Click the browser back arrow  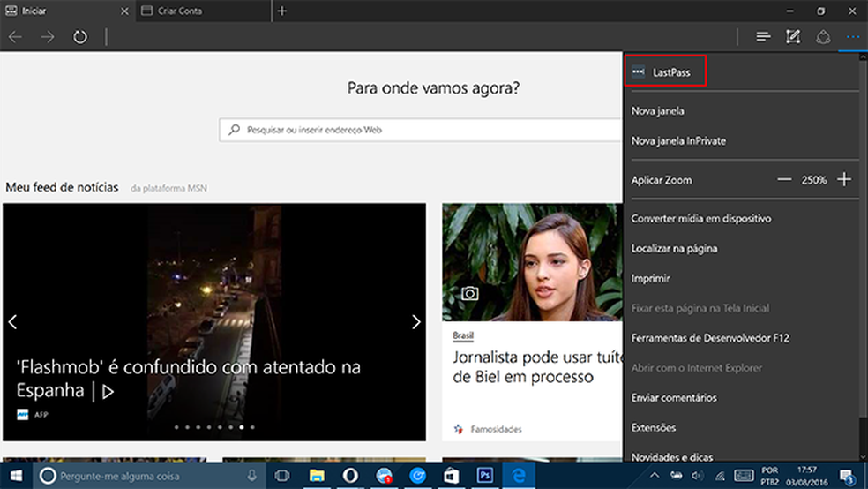tap(16, 37)
